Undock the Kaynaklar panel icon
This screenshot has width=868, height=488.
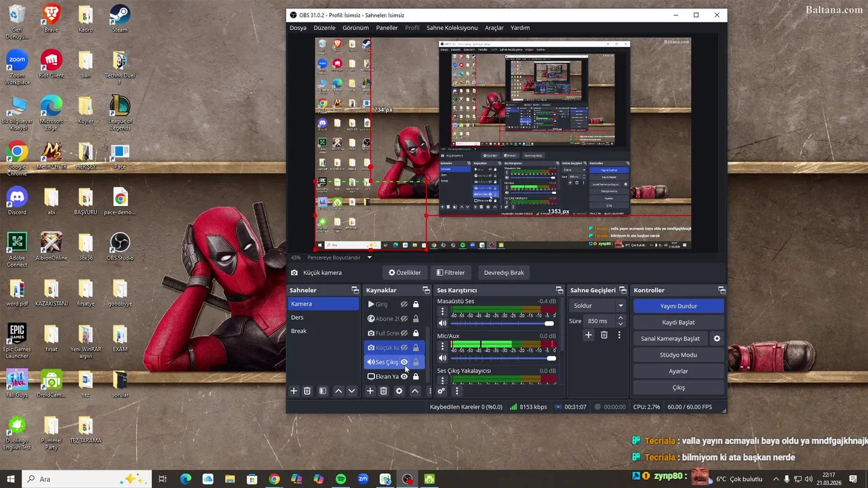[x=426, y=290]
